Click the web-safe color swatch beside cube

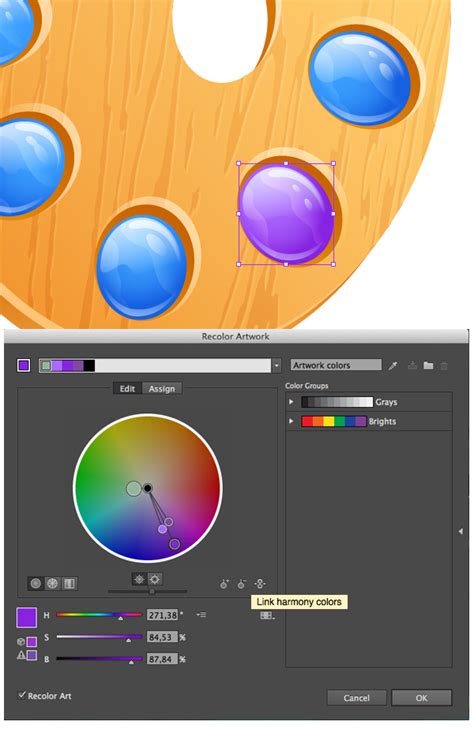click(32, 642)
